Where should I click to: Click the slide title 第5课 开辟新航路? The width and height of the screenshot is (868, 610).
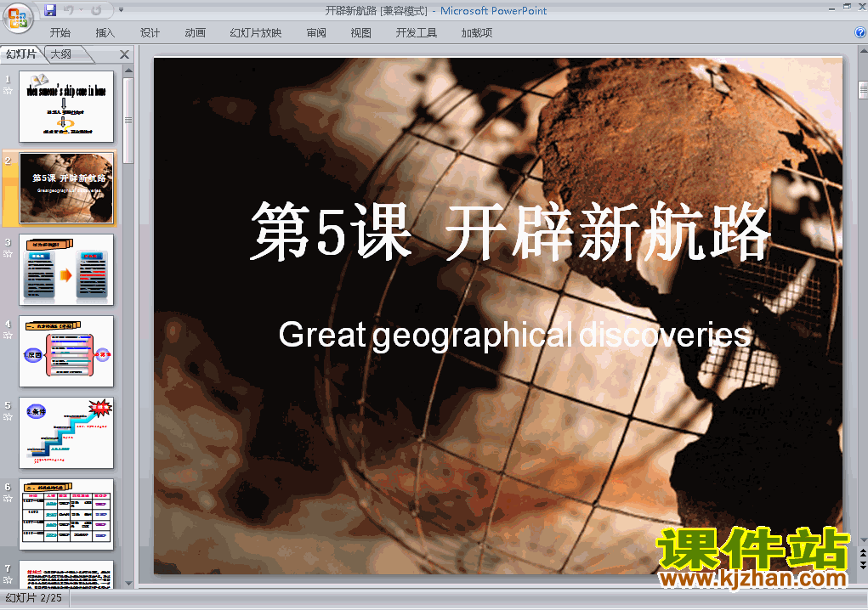point(510,231)
